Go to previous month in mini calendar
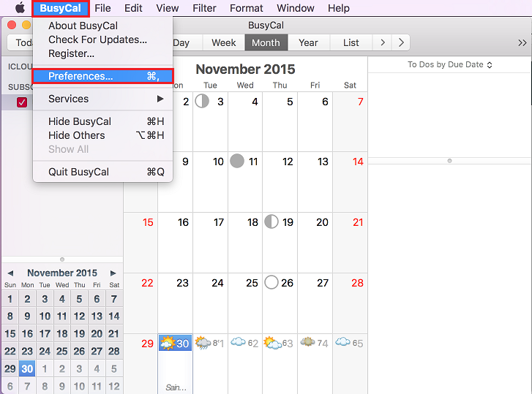The height and width of the screenshot is (394, 532). [10, 273]
